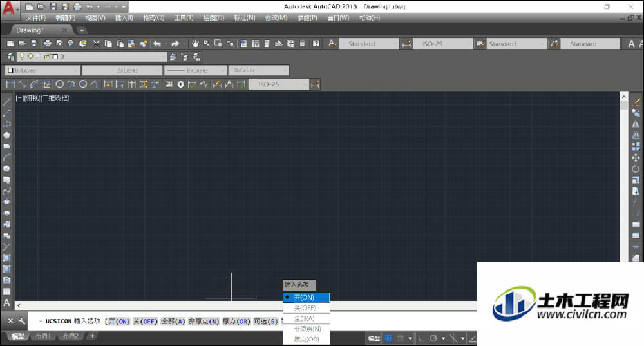Open the Standard text style dropdown
The width and height of the screenshot is (644, 346).
click(x=368, y=44)
